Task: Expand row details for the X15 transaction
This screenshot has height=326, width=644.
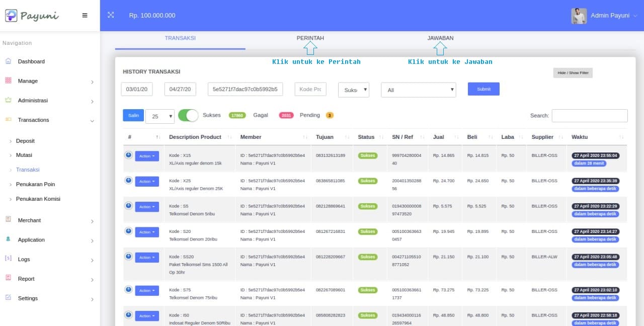Action: tap(128, 155)
